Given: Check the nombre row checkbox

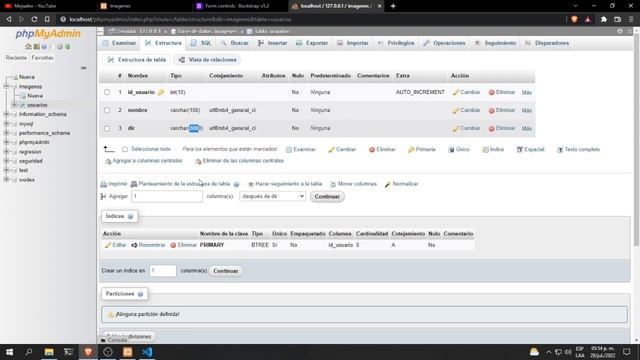Looking at the screenshot, I should click(x=107, y=110).
